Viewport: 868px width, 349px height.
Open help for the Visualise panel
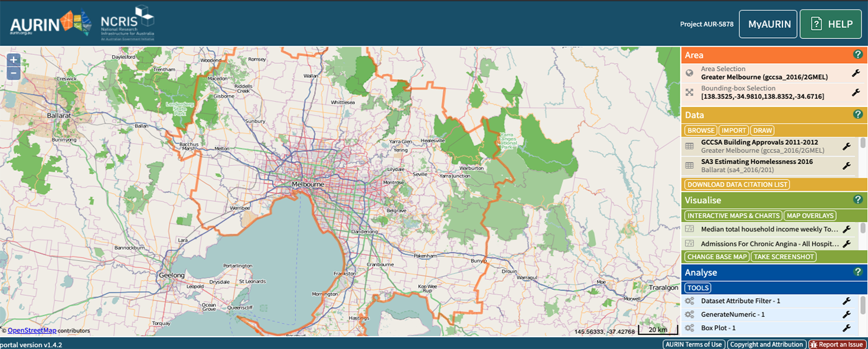(858, 200)
